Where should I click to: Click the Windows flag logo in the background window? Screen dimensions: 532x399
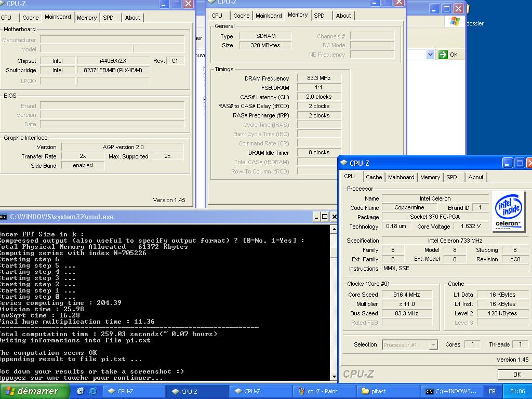(455, 22)
